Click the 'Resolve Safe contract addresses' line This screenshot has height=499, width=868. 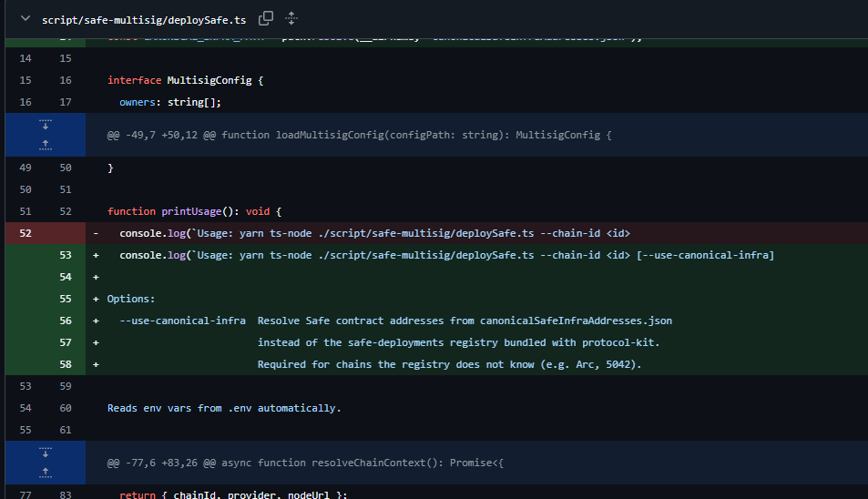pos(396,321)
